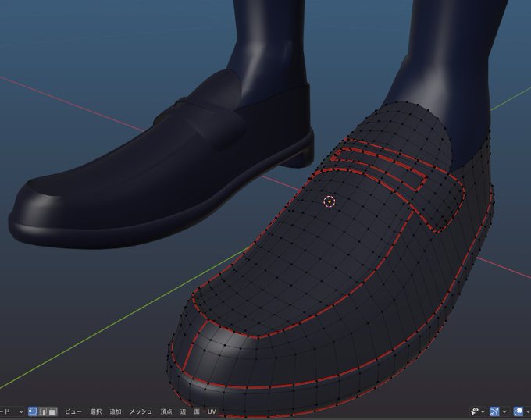
Task: Toggle viewport overlays display
Action: [519, 411]
